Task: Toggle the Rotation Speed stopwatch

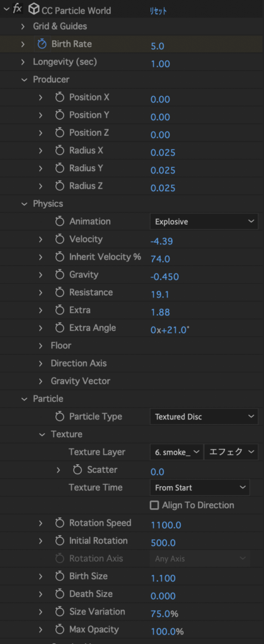Action: [60, 523]
